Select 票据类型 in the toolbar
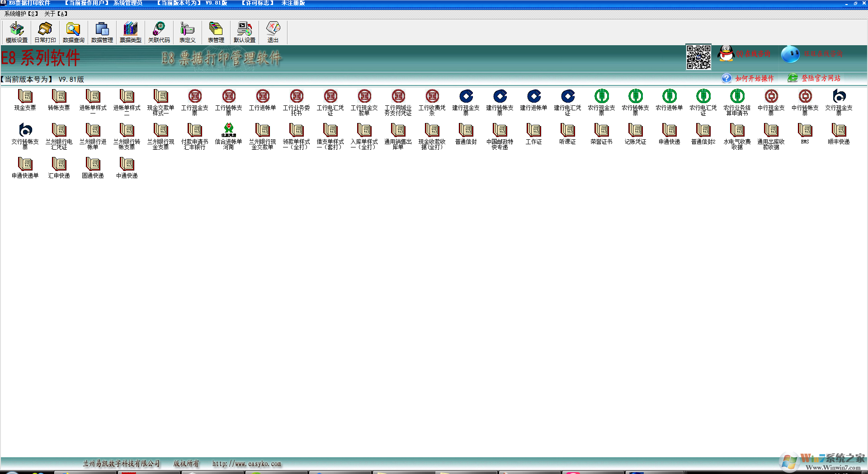Viewport: 868px width, 474px height. click(131, 32)
